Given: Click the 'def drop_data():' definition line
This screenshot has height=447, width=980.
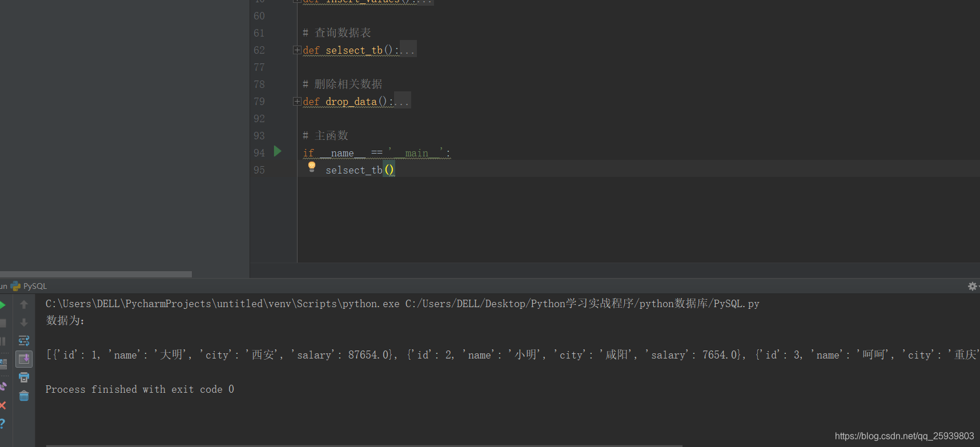Looking at the screenshot, I should coord(348,102).
